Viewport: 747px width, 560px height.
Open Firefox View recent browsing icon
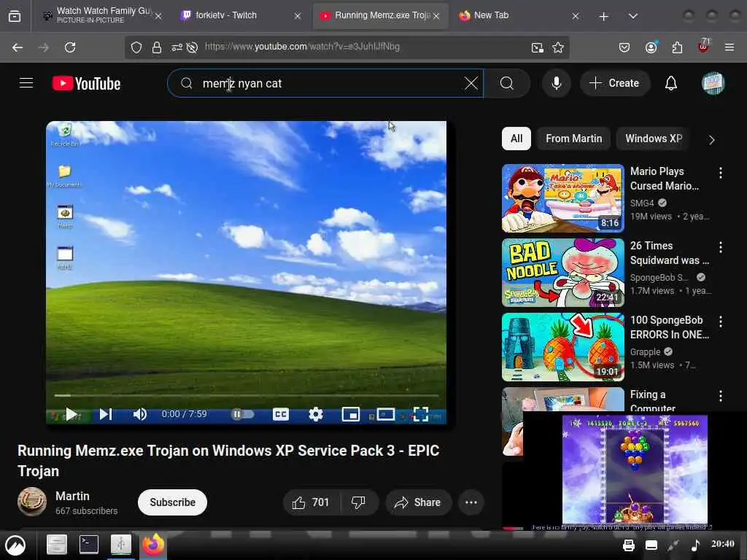(x=15, y=17)
